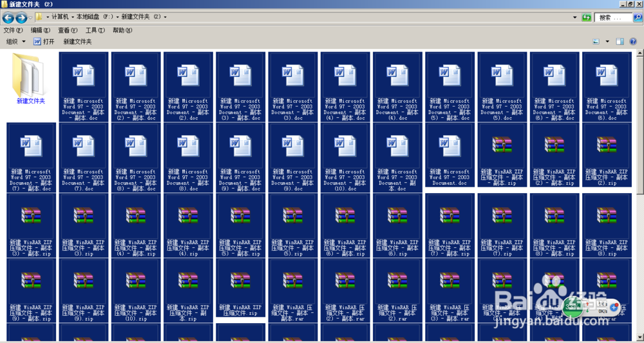Click the vertical scrollbar down arrow
The height and width of the screenshot is (343, 644).
tap(640, 337)
